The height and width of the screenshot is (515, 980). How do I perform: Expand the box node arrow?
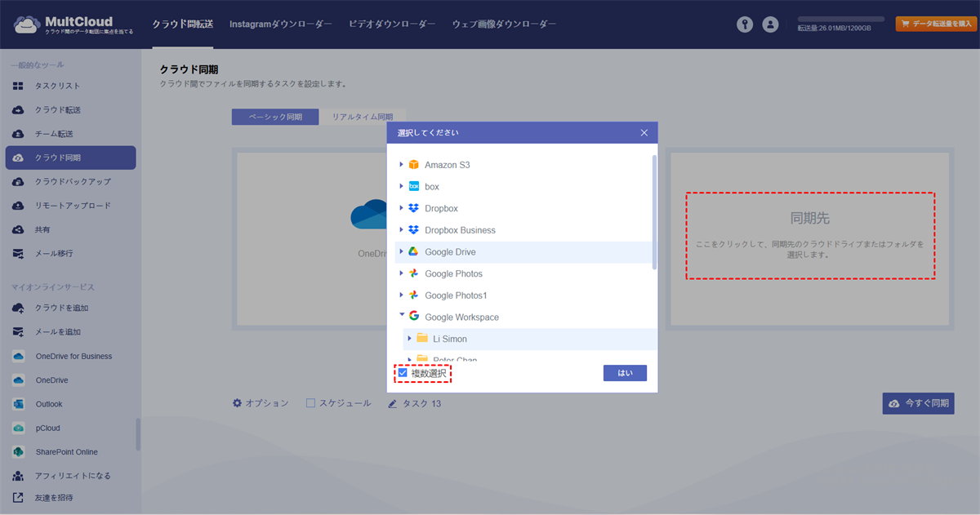(402, 186)
